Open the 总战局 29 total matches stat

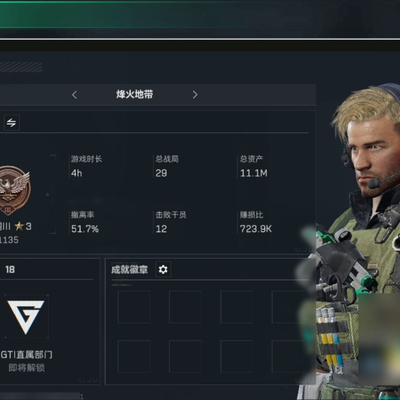pos(167,166)
